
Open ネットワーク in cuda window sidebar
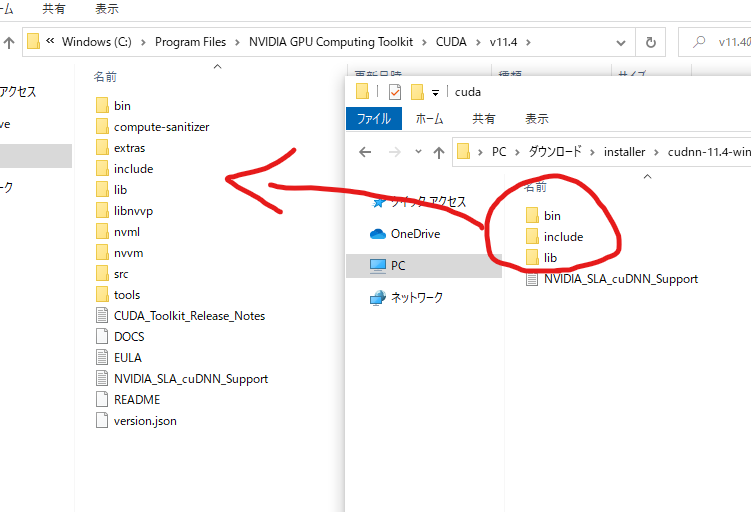(x=407, y=297)
